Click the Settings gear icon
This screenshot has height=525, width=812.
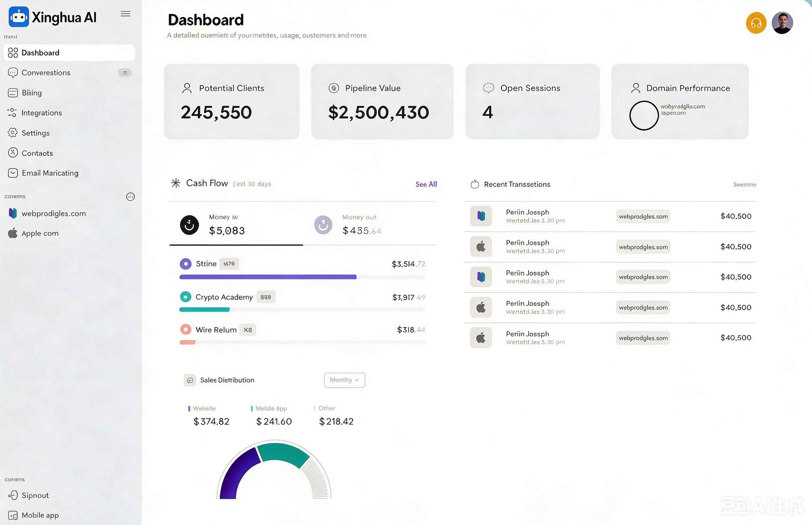coord(13,133)
